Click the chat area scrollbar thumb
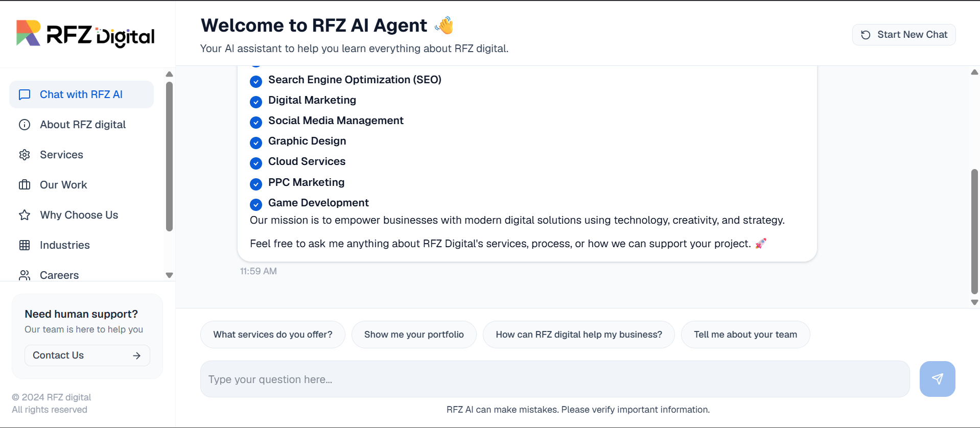Screen dimensions: 980x428 click(x=974, y=231)
